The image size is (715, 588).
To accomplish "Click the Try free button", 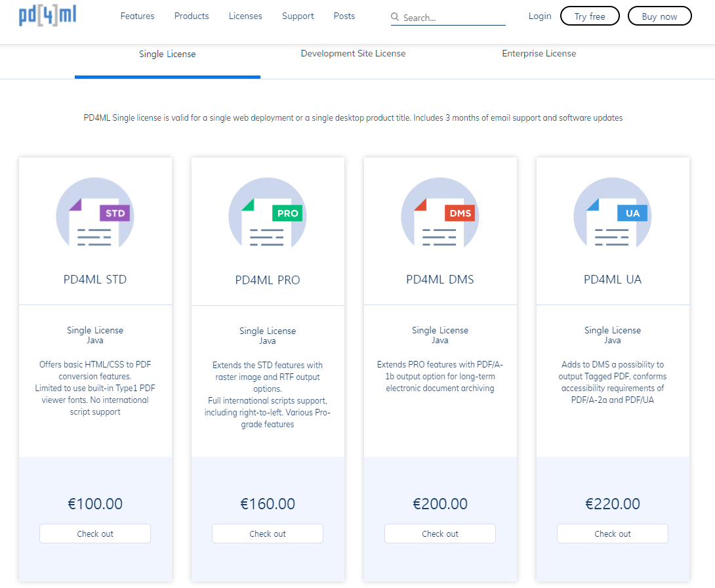I will tap(590, 16).
